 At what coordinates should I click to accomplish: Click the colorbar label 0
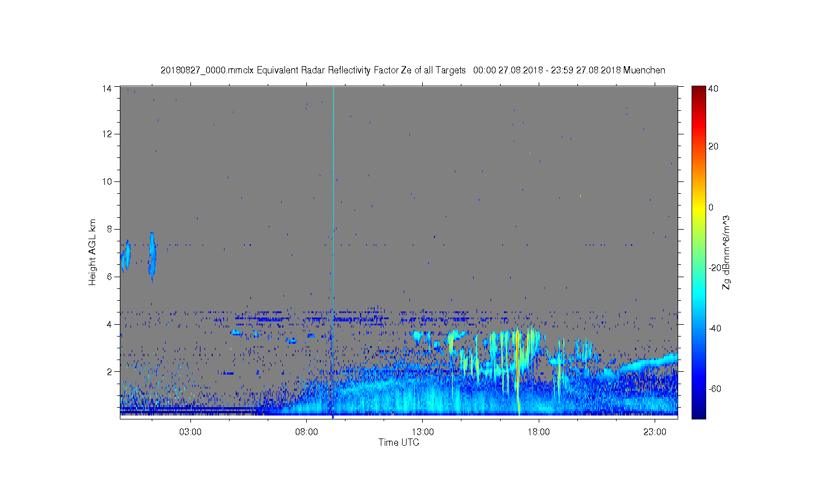coord(711,207)
